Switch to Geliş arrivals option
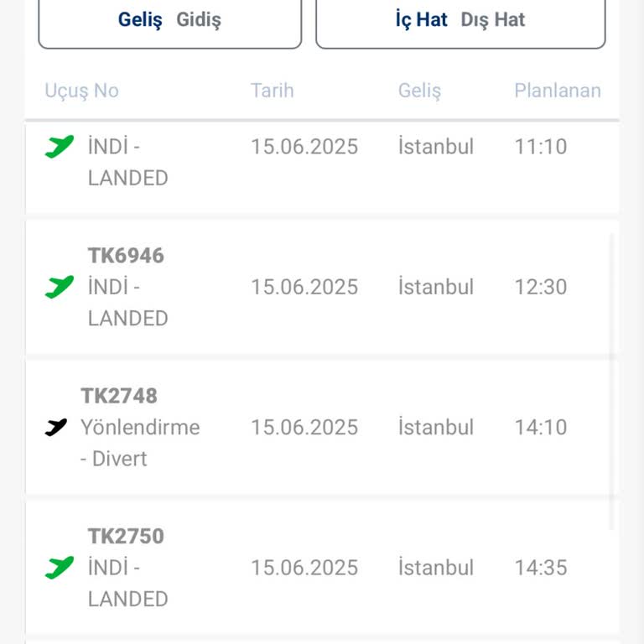This screenshot has height=644, width=644. coord(140,20)
